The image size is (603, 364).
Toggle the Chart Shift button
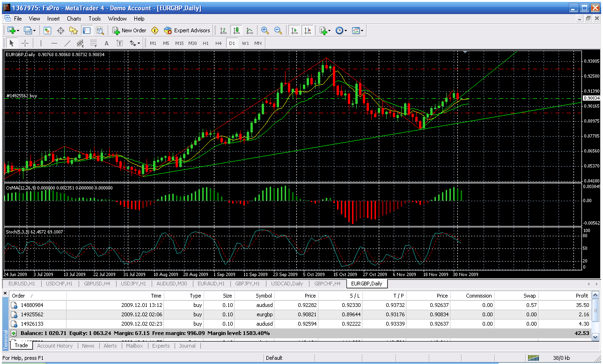307,30
